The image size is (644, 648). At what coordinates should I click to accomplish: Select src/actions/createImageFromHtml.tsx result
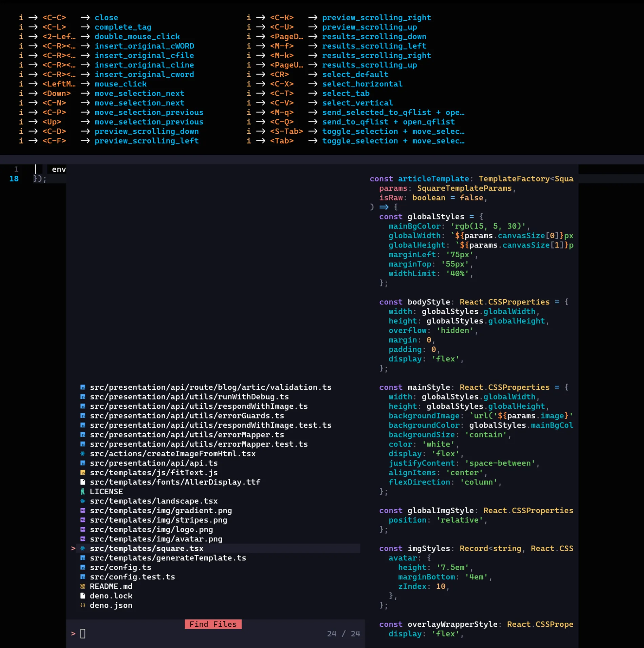[172, 454]
